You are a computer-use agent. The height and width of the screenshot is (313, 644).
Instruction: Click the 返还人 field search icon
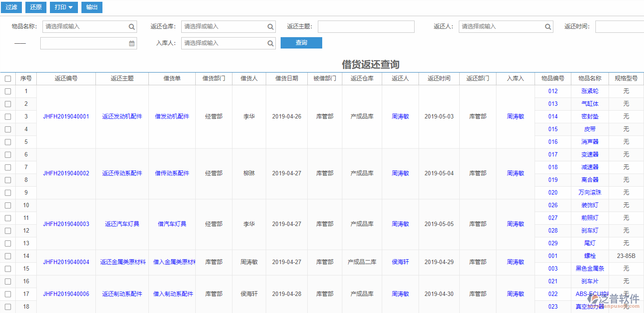548,26
